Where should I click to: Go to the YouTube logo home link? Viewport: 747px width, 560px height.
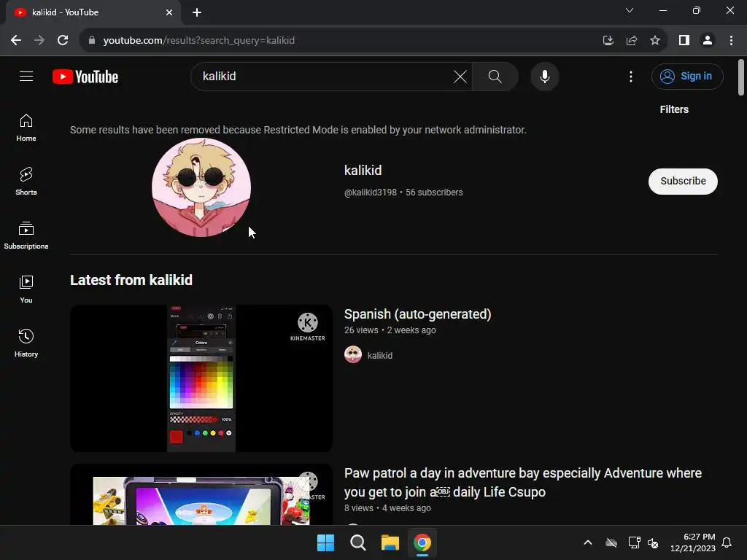(x=85, y=77)
